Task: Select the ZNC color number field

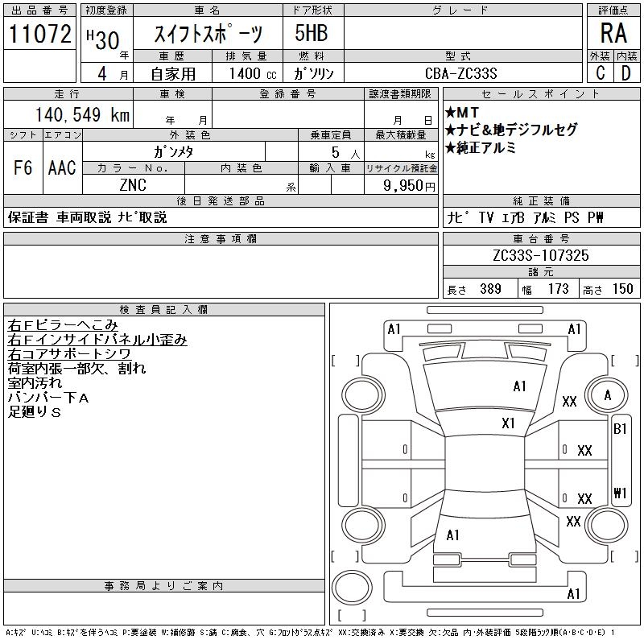Action: click(133, 185)
